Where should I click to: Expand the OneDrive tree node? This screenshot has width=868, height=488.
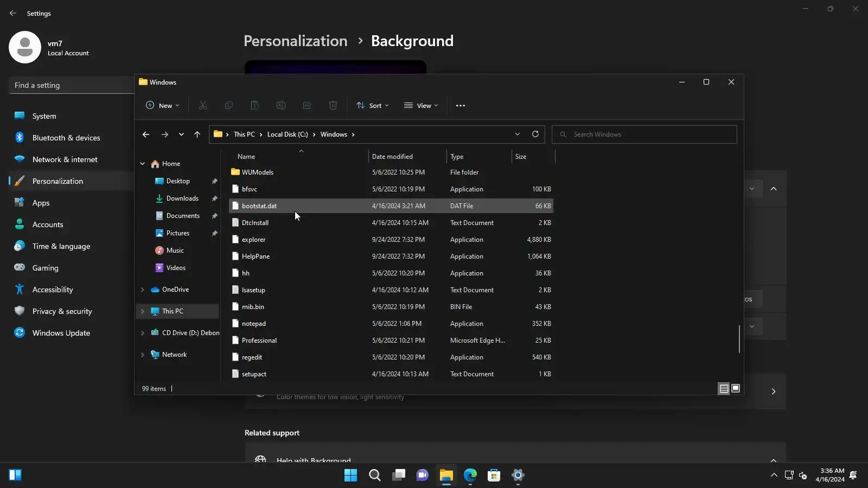[143, 290]
